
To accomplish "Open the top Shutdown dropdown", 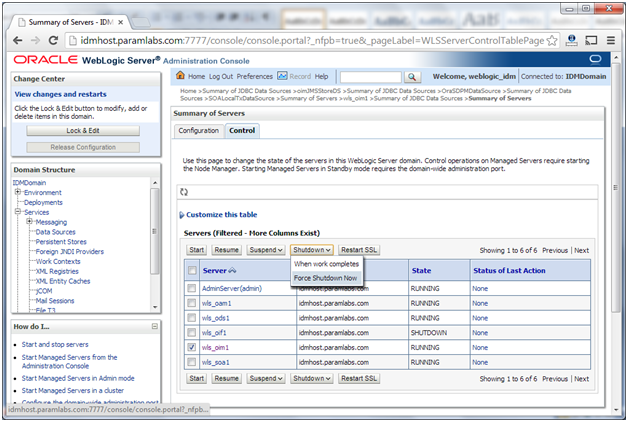I will (312, 250).
